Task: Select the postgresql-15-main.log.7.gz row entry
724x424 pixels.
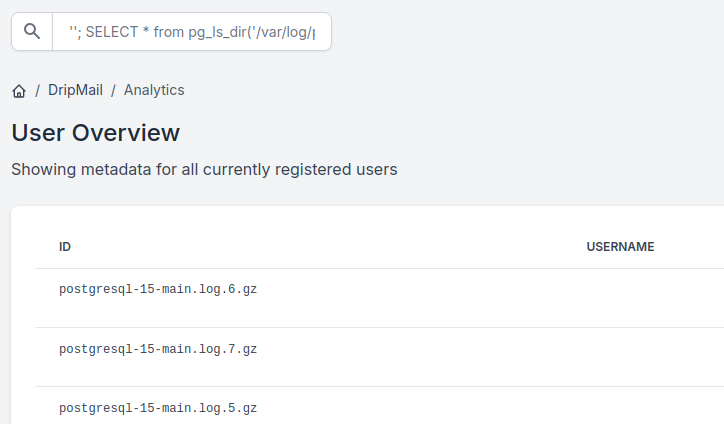Action: coord(158,349)
